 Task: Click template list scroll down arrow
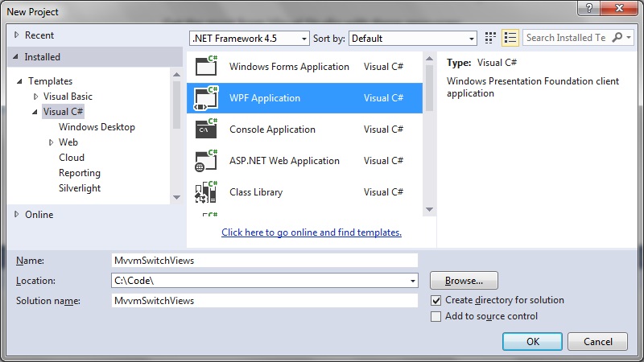pyautogui.click(x=429, y=209)
